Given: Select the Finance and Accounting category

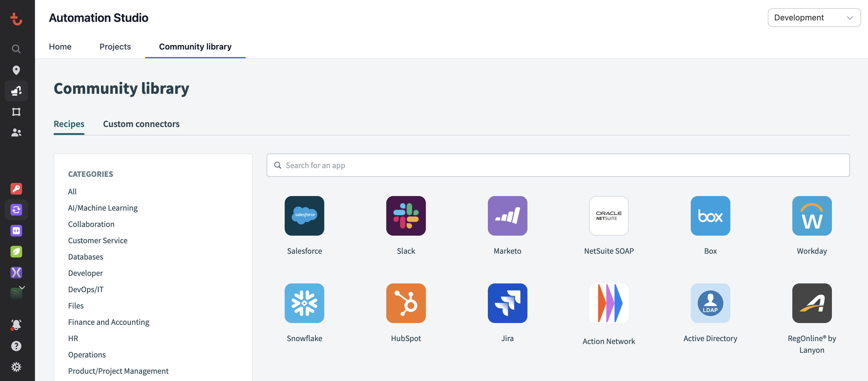Looking at the screenshot, I should tap(109, 322).
